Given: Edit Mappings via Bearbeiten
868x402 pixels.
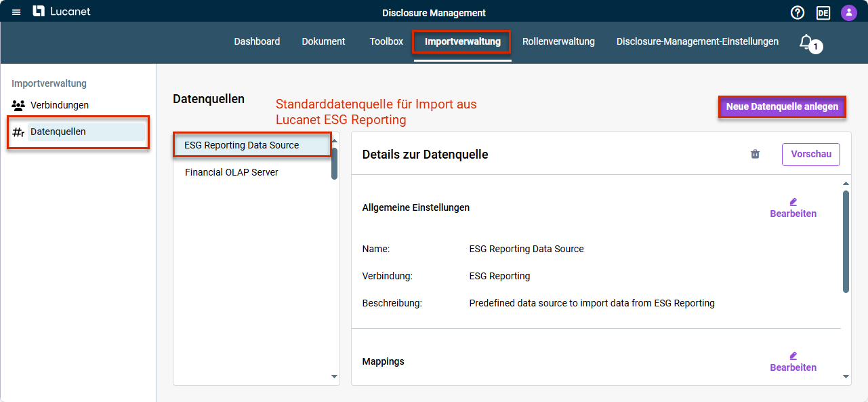Looking at the screenshot, I should pos(793,362).
